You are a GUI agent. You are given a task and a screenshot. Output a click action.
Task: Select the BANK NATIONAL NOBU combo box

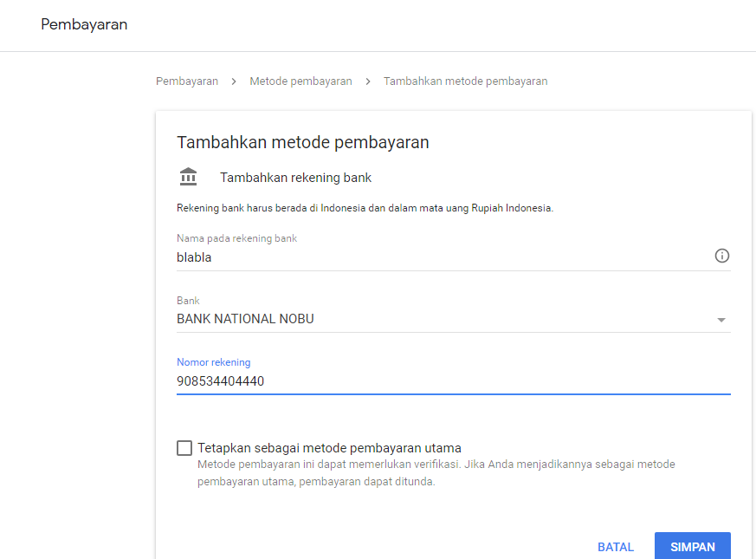pyautogui.click(x=453, y=319)
